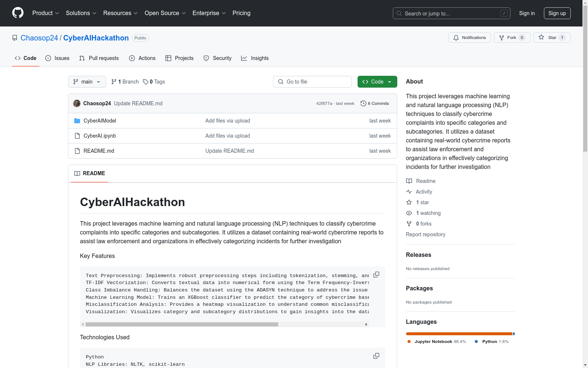Focus the Go to file field
Screen dimensions: 588x368
(312, 82)
